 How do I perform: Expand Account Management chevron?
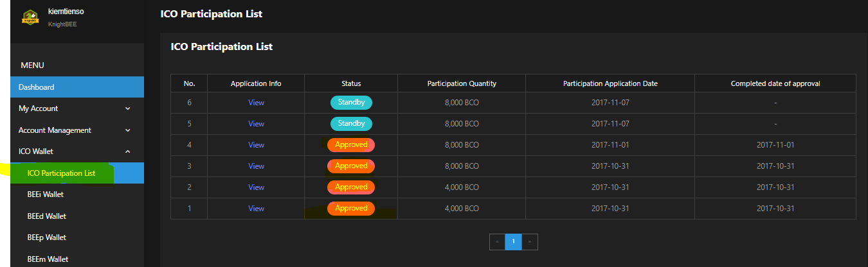tap(127, 130)
